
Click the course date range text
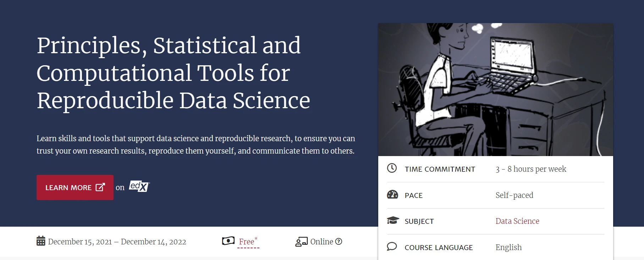click(117, 242)
